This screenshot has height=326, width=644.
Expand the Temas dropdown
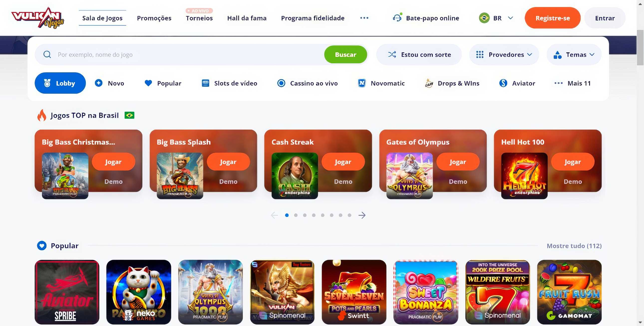click(574, 54)
